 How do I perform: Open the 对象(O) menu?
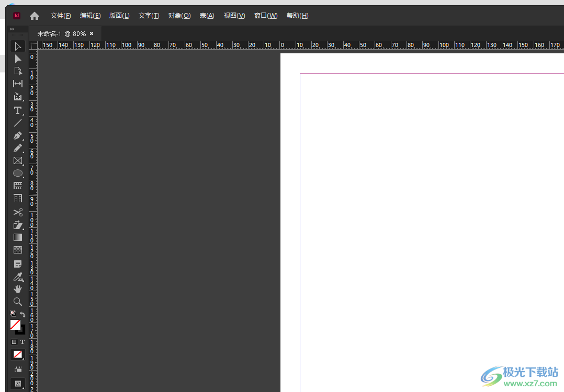[x=179, y=16]
